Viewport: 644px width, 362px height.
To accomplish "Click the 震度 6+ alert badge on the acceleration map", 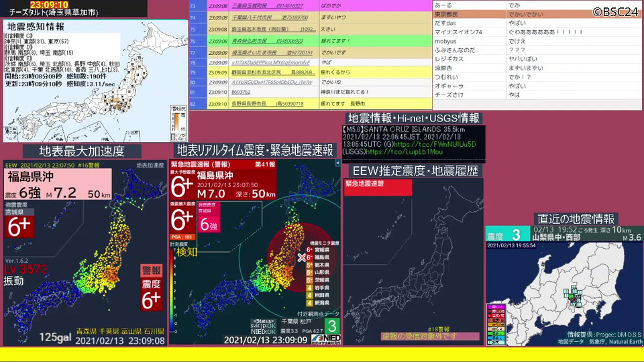I will click(x=152, y=295).
